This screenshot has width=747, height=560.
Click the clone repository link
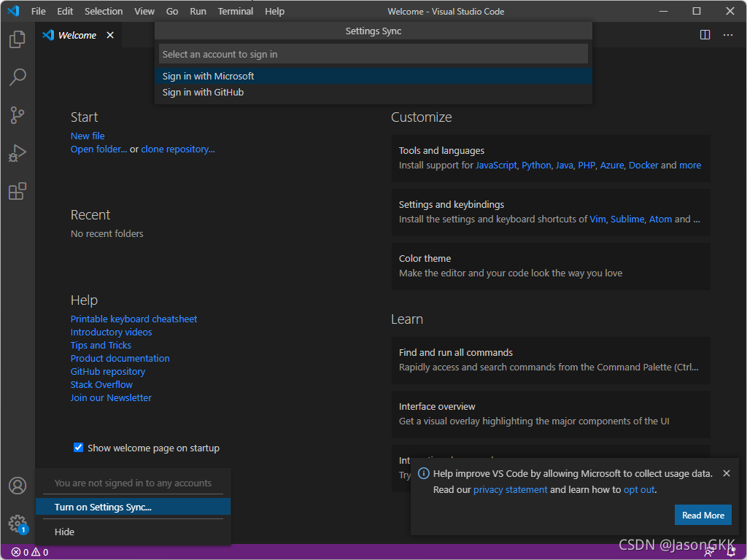point(178,149)
